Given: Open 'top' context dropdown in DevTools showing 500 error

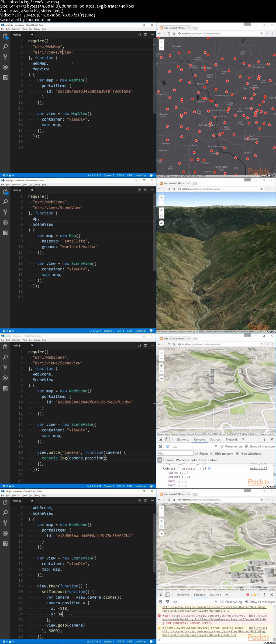Looking at the screenshot, I should click(x=195, y=602).
